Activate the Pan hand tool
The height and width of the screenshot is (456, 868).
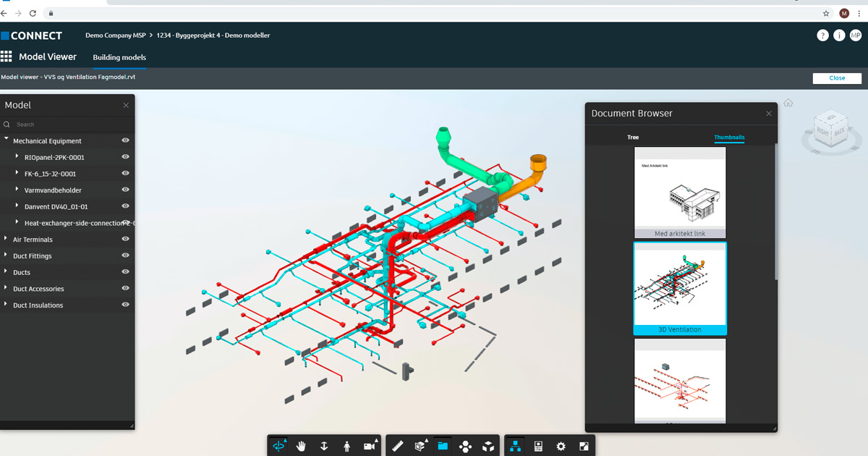click(x=301, y=446)
